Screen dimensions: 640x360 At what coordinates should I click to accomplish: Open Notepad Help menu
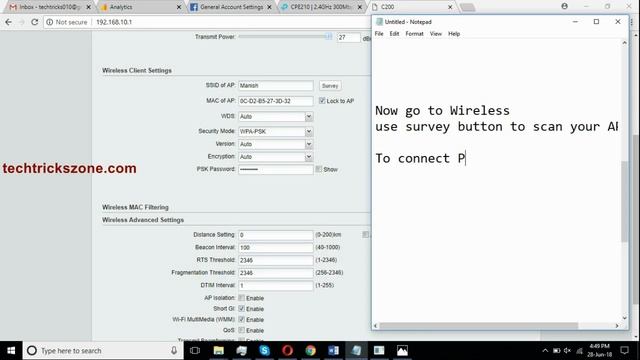(x=454, y=34)
